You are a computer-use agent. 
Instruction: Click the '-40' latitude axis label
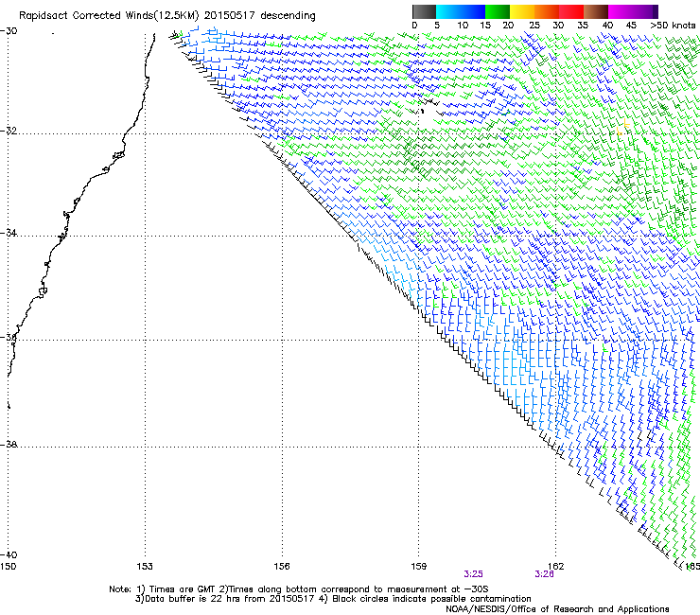9,554
